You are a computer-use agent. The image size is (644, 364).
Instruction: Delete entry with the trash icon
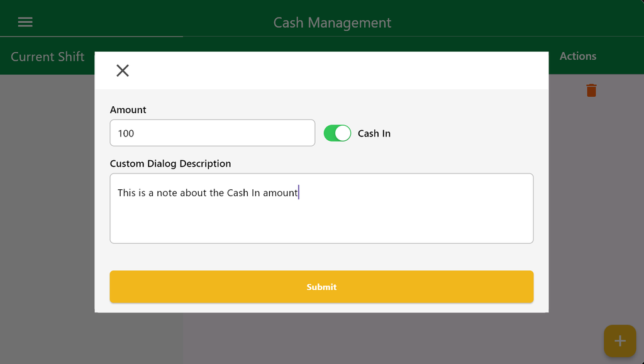591,91
